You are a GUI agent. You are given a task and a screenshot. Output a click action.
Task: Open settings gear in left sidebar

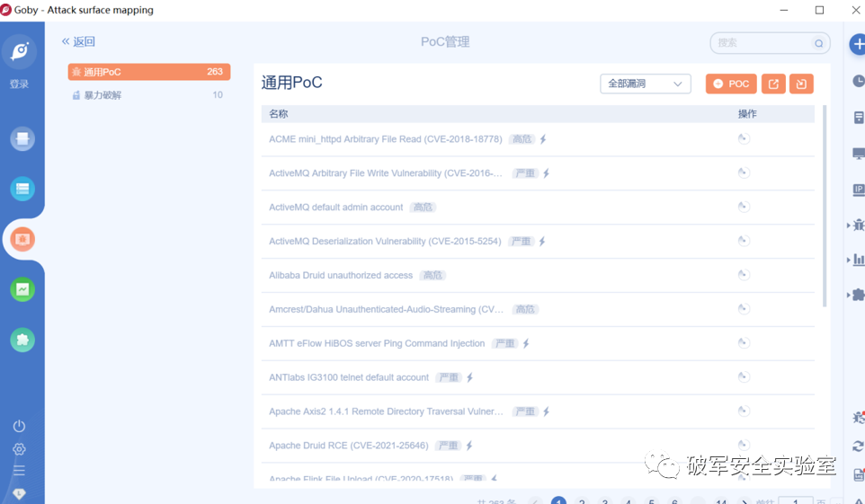tap(19, 449)
